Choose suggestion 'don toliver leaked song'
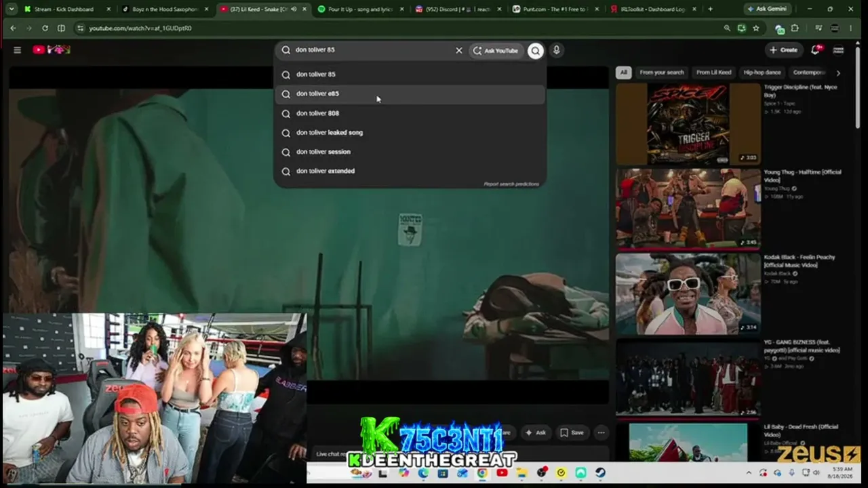Image resolution: width=868 pixels, height=488 pixels. tap(410, 133)
